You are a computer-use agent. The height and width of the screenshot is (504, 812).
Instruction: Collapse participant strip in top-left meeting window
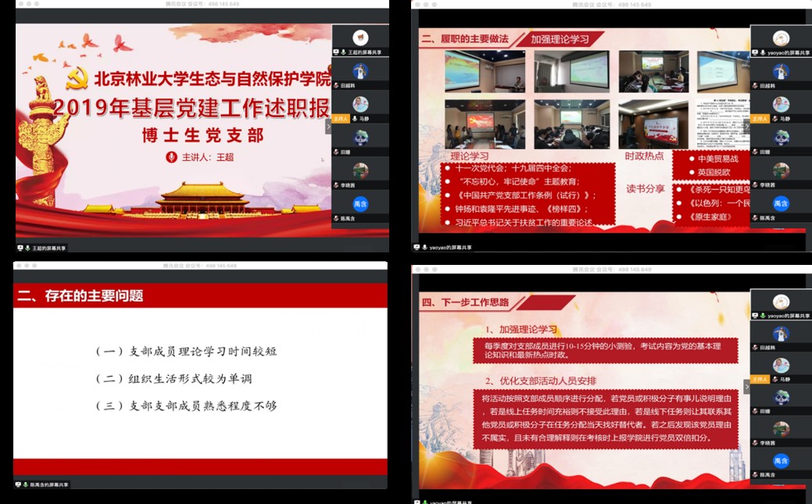pyautogui.click(x=329, y=126)
